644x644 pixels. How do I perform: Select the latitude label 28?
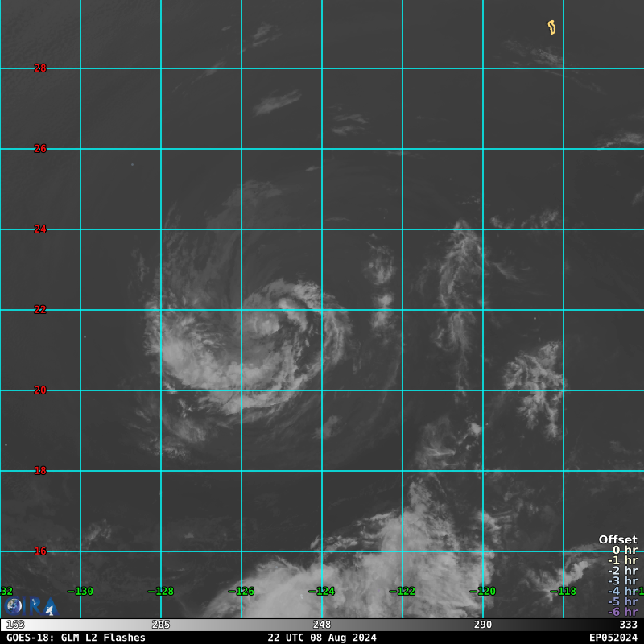(x=40, y=68)
